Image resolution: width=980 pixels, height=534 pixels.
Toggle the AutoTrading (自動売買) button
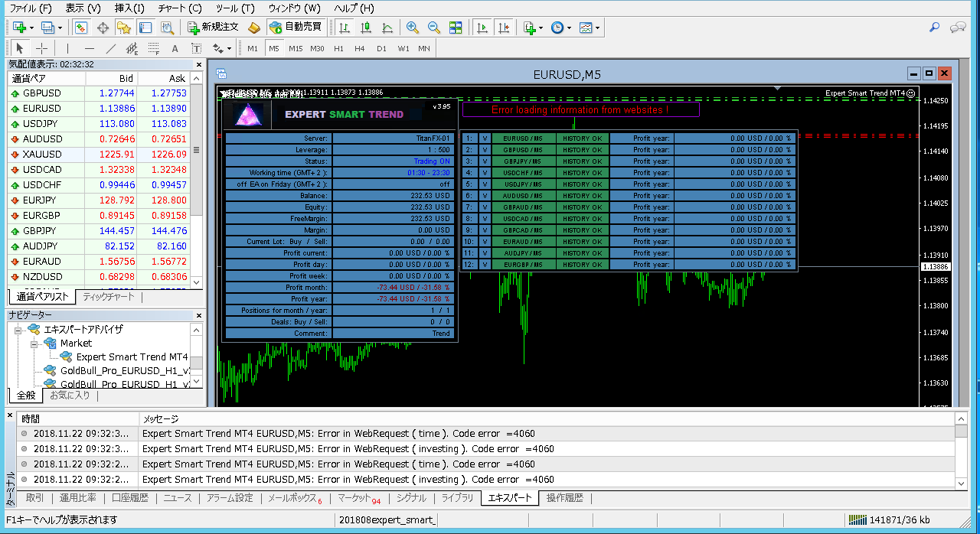tap(295, 28)
